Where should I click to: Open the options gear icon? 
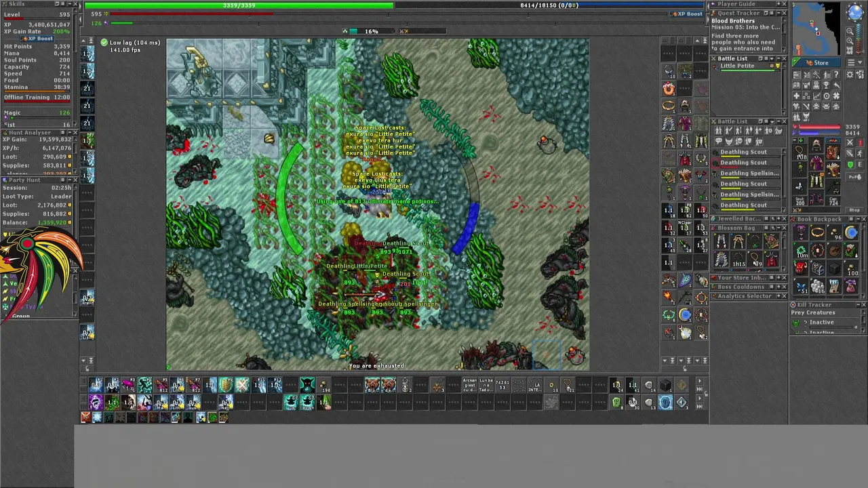[x=850, y=75]
